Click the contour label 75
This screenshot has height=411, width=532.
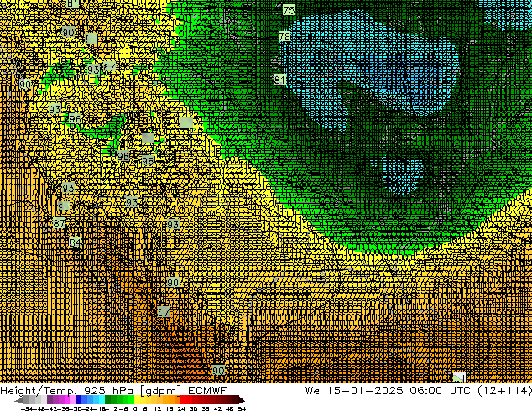289,10
